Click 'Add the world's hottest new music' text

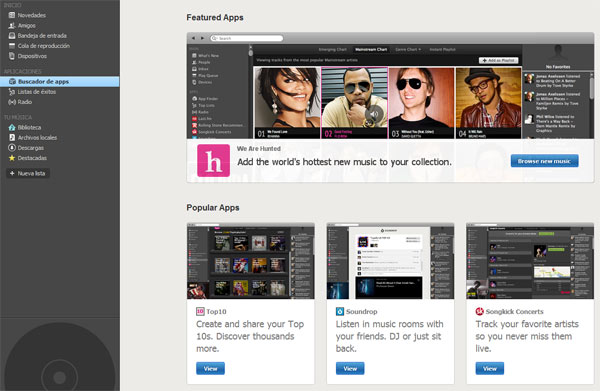344,162
